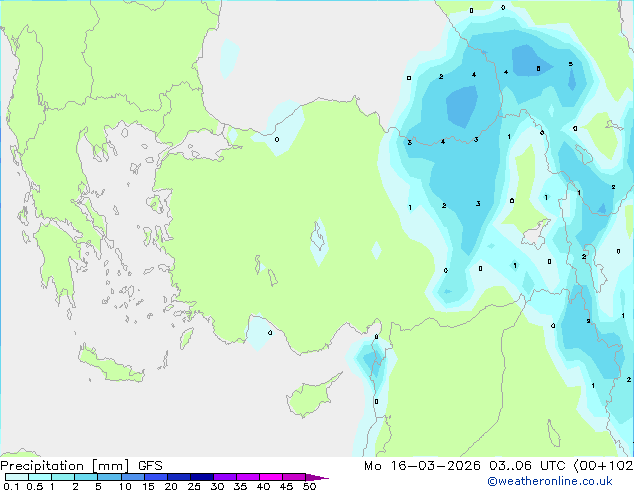
Task: Pick the 1–2 mm cyan legend swatch
Action: (63, 477)
